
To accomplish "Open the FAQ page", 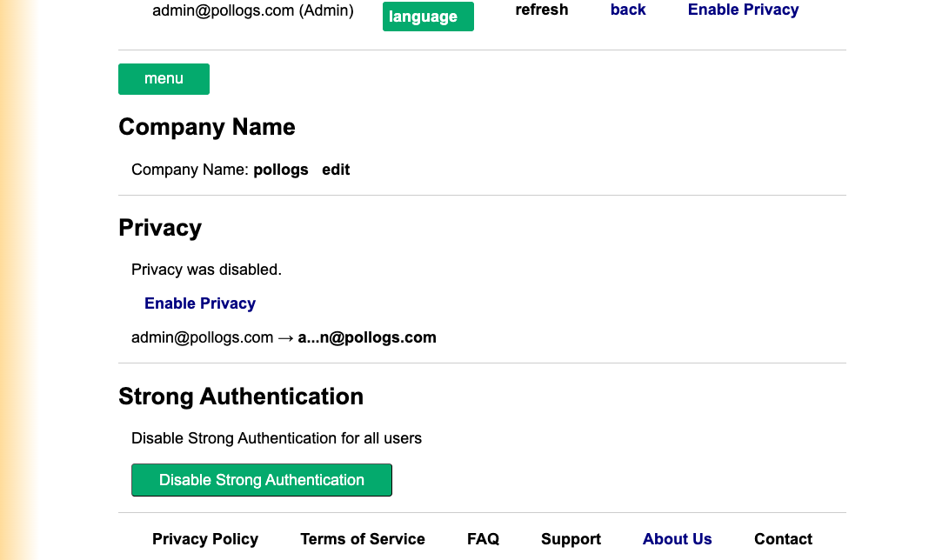I will (484, 539).
